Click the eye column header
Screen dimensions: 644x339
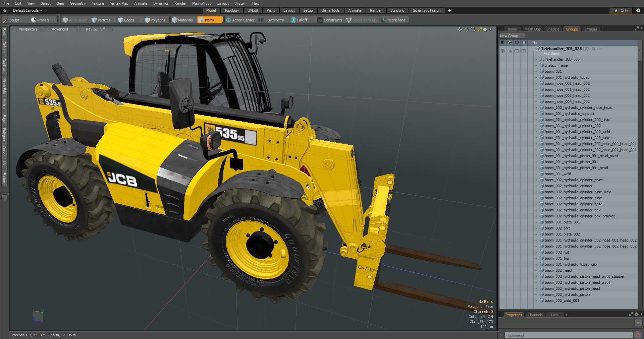tap(502, 43)
